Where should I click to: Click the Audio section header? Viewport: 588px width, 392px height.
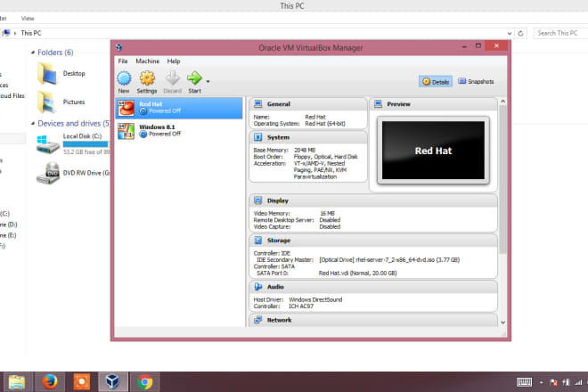pos(373,287)
